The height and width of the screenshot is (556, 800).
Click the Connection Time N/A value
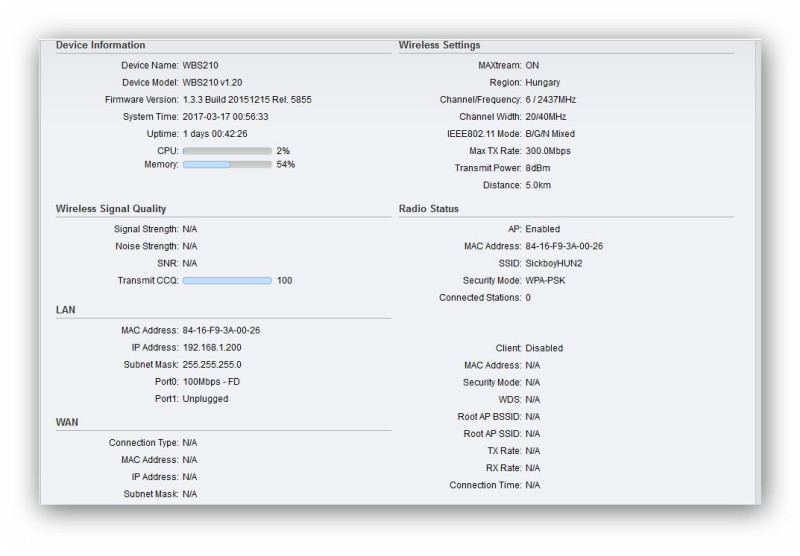tap(533, 485)
